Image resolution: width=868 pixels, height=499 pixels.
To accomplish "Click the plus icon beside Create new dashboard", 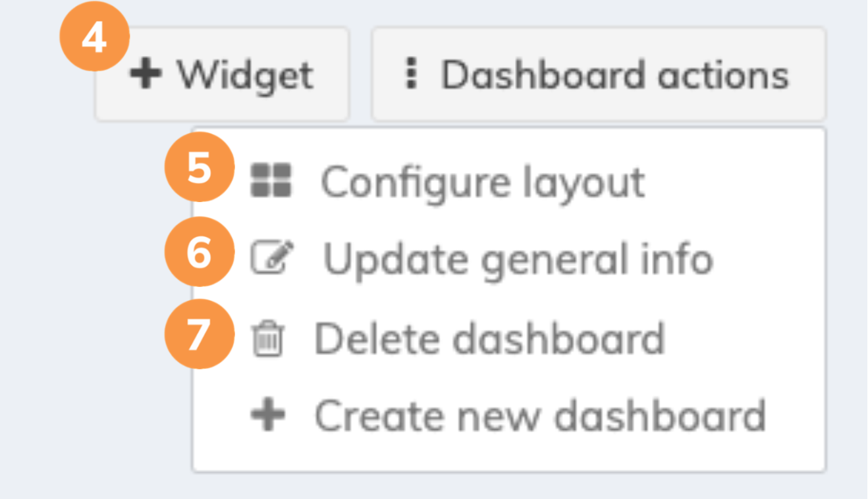I will coord(268,416).
